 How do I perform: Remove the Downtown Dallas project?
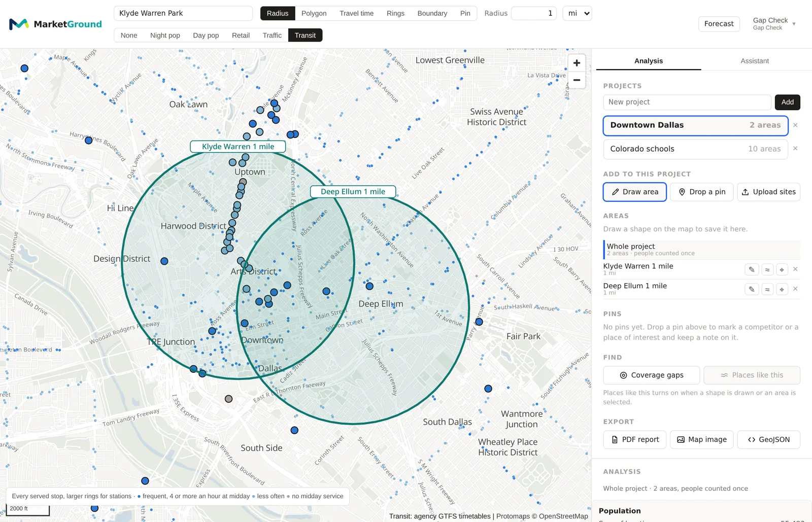(795, 125)
